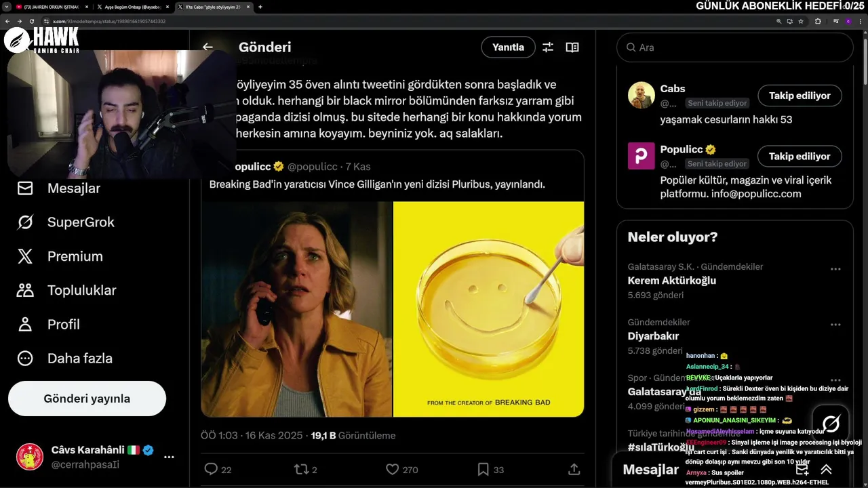Open reader view book icon
868x488 pixels.
[x=572, y=47]
